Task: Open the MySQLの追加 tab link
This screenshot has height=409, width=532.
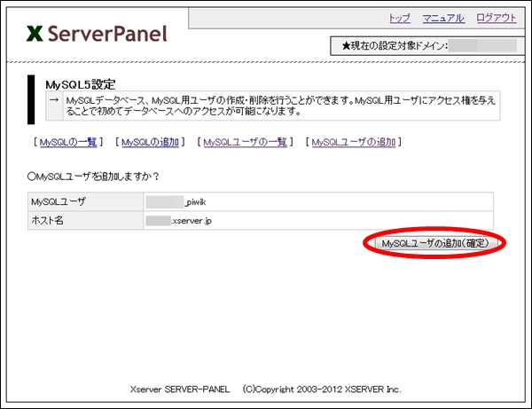Action: 150,142
